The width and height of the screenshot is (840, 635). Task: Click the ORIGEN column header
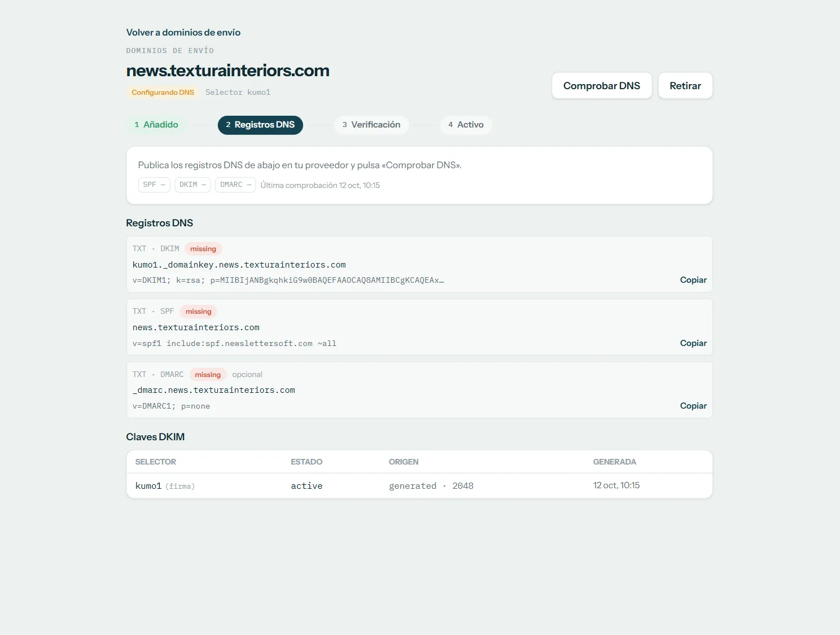[404, 462]
